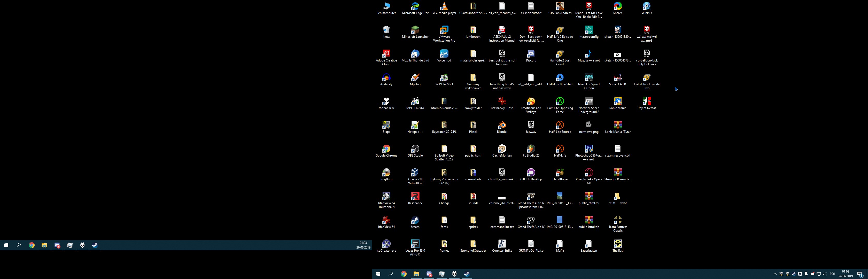Switch input language via POL indicator

pos(833,274)
